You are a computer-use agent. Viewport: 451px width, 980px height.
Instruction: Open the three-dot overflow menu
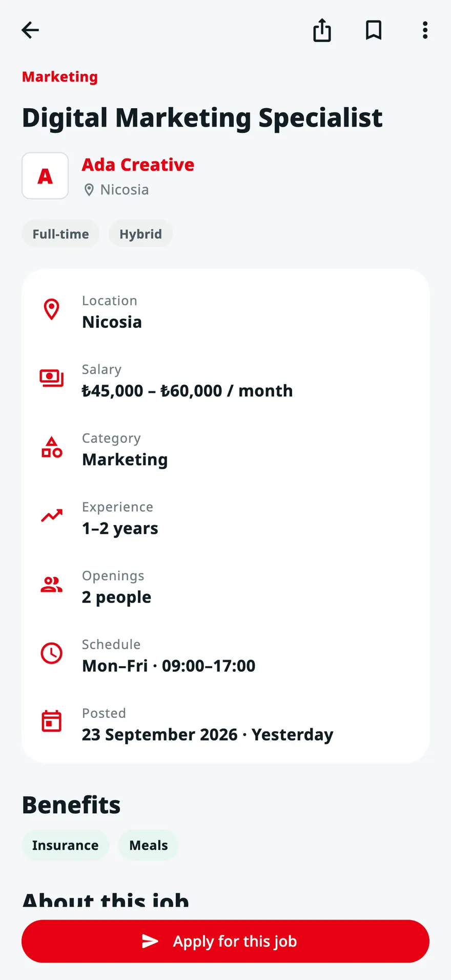pos(425,30)
